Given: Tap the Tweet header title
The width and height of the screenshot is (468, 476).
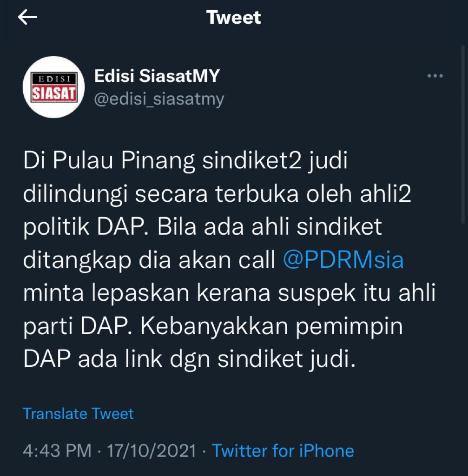Looking at the screenshot, I should (x=233, y=17).
